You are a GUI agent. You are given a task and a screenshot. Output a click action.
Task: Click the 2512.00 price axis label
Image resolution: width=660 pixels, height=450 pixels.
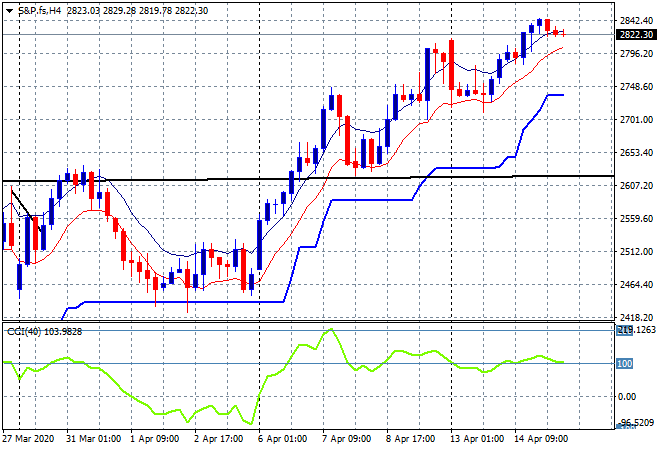click(636, 251)
